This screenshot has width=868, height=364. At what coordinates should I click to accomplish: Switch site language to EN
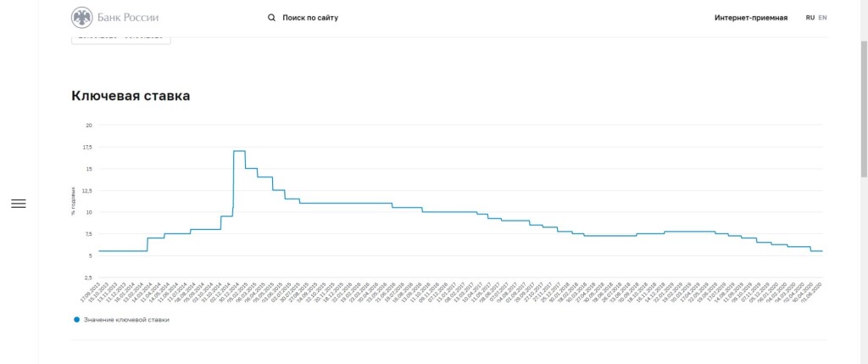822,17
